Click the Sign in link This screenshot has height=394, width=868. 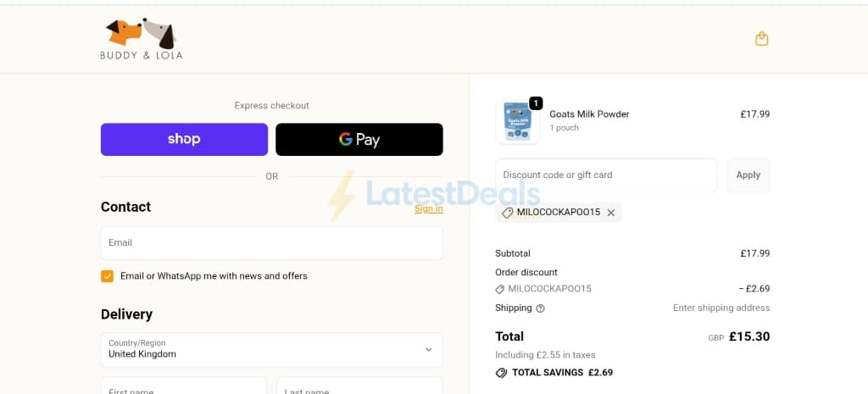[428, 208]
